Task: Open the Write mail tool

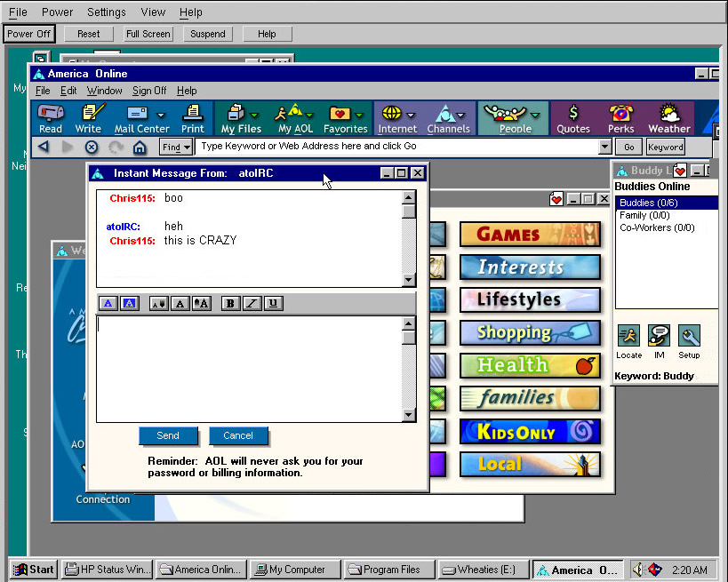Action: 88,117
